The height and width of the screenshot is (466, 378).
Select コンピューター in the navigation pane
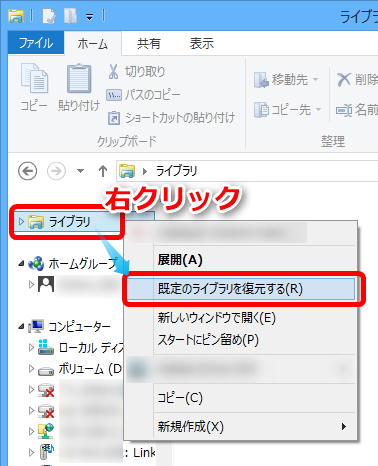point(80,327)
